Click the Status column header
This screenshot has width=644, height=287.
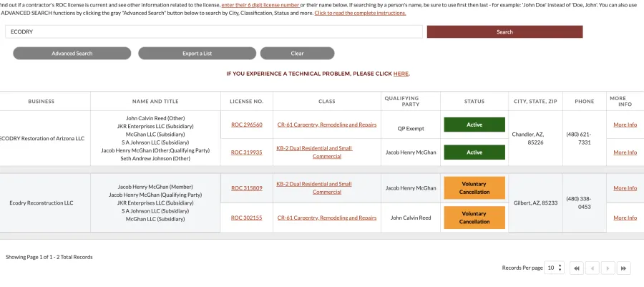coord(474,102)
